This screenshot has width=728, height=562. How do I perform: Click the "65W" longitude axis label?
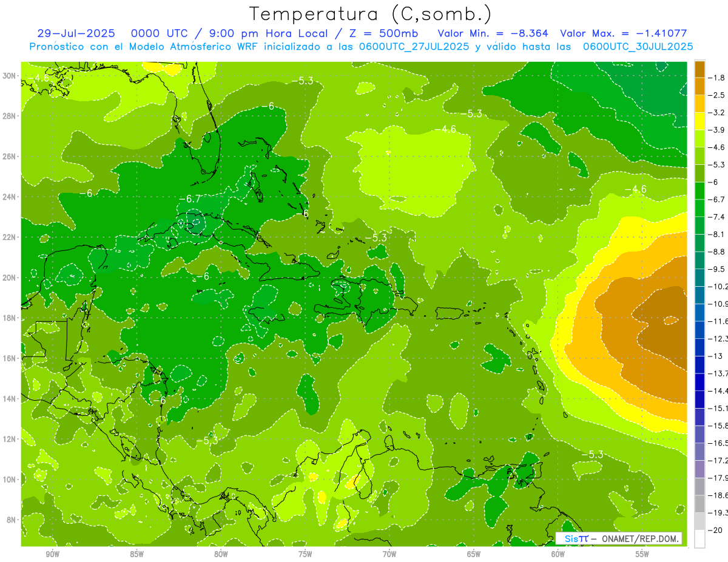coord(474,554)
